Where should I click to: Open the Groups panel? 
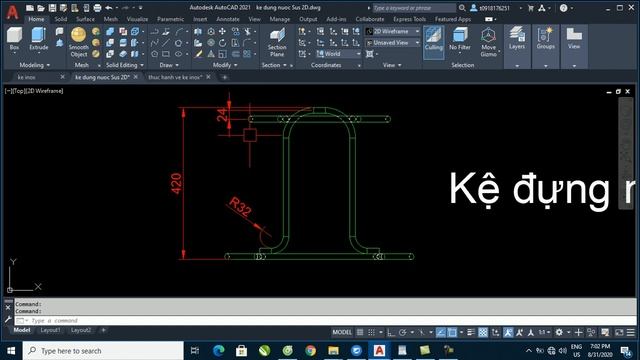[x=545, y=39]
